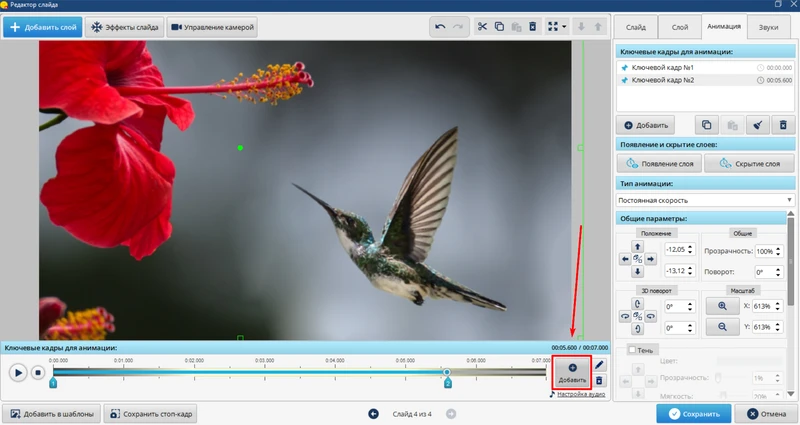Enable the Тень checkbox
Screen dimensions: 800x425
632,350
